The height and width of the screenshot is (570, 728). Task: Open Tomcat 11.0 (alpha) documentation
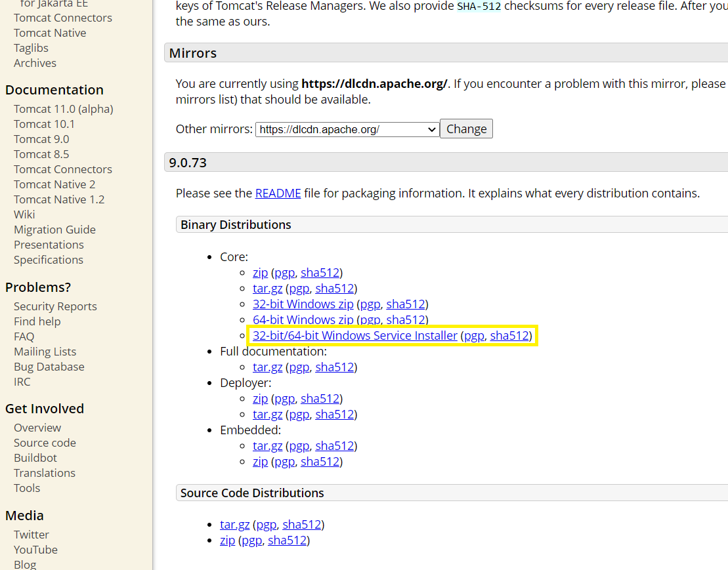(64, 109)
